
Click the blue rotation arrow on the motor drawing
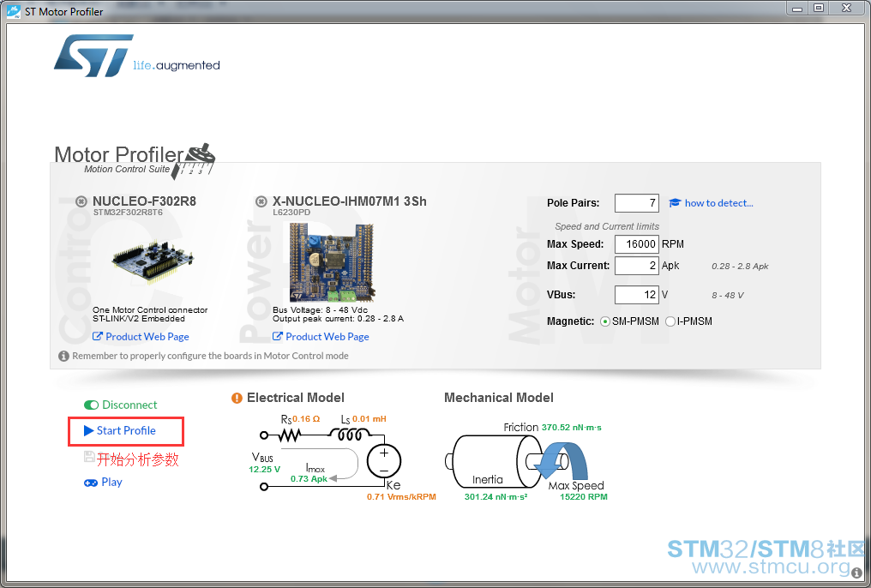[x=561, y=460]
